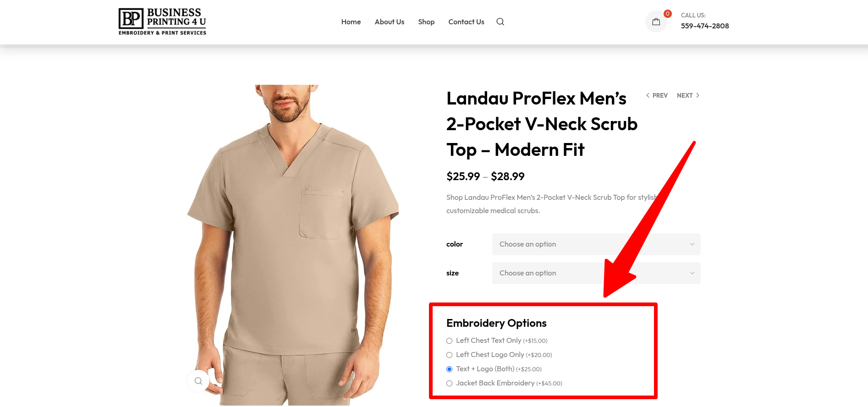The width and height of the screenshot is (868, 407).
Task: Go to next product with NEXT chevron
Action: [688, 95]
